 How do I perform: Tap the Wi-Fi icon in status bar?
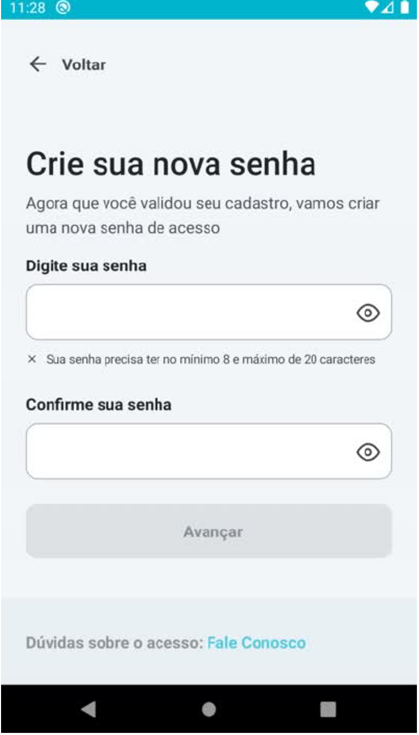(372, 8)
